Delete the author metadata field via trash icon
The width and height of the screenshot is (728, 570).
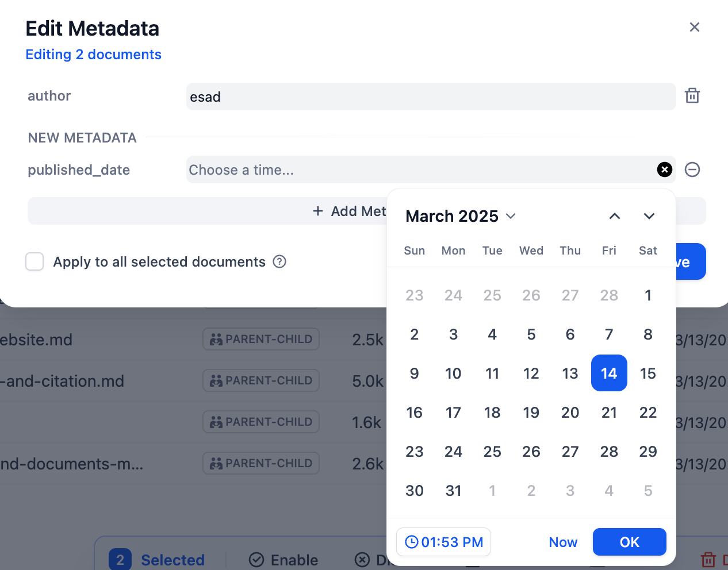[x=692, y=96]
